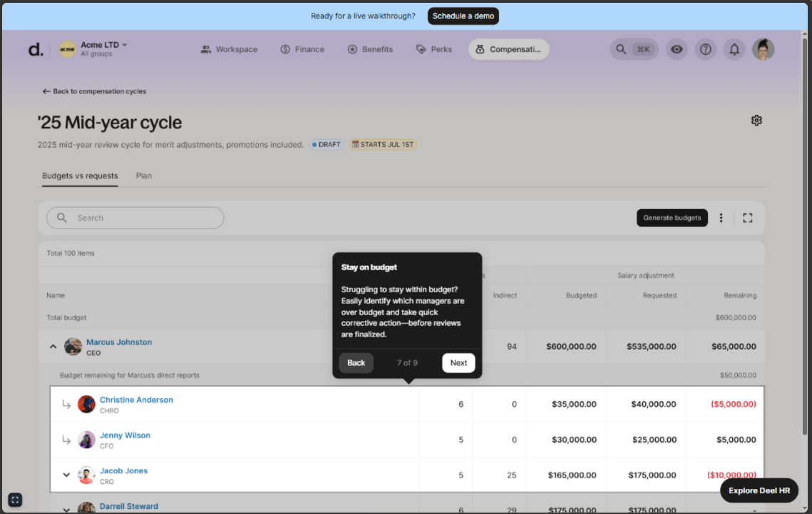Expand Jacob Jones's direct reports
The width and height of the screenshot is (812, 514).
click(x=66, y=475)
